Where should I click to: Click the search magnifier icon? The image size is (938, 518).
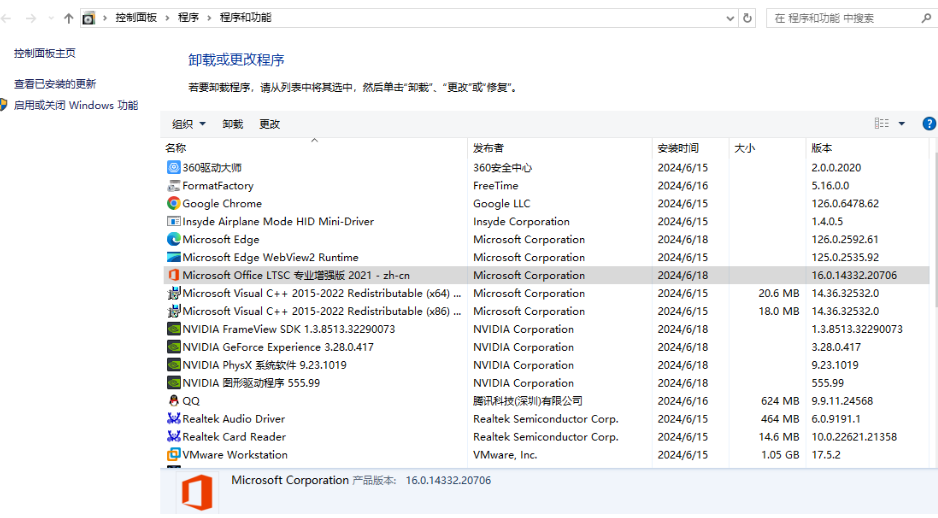[x=926, y=18]
